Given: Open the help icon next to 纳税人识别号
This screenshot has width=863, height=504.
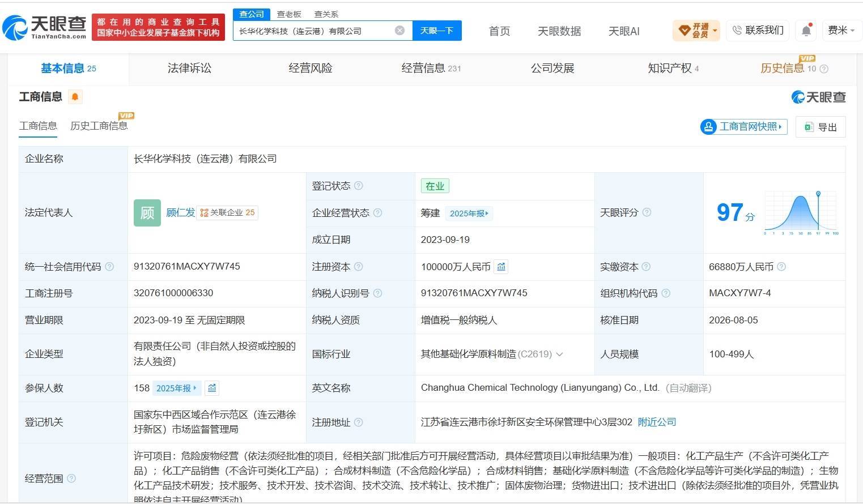Looking at the screenshot, I should (378, 293).
